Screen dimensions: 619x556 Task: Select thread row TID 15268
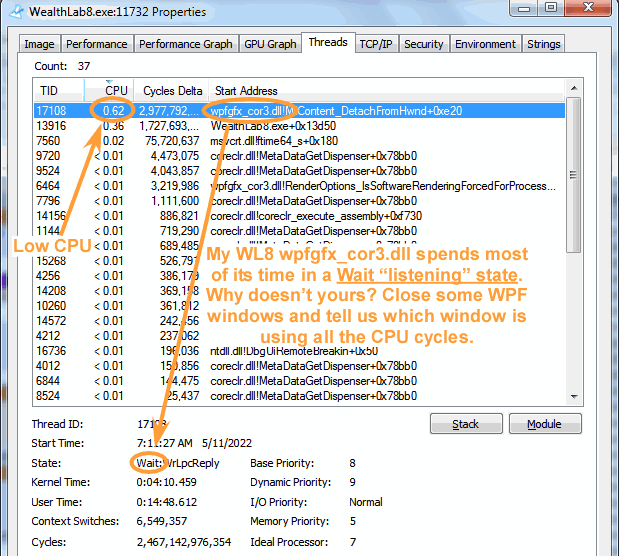299,261
